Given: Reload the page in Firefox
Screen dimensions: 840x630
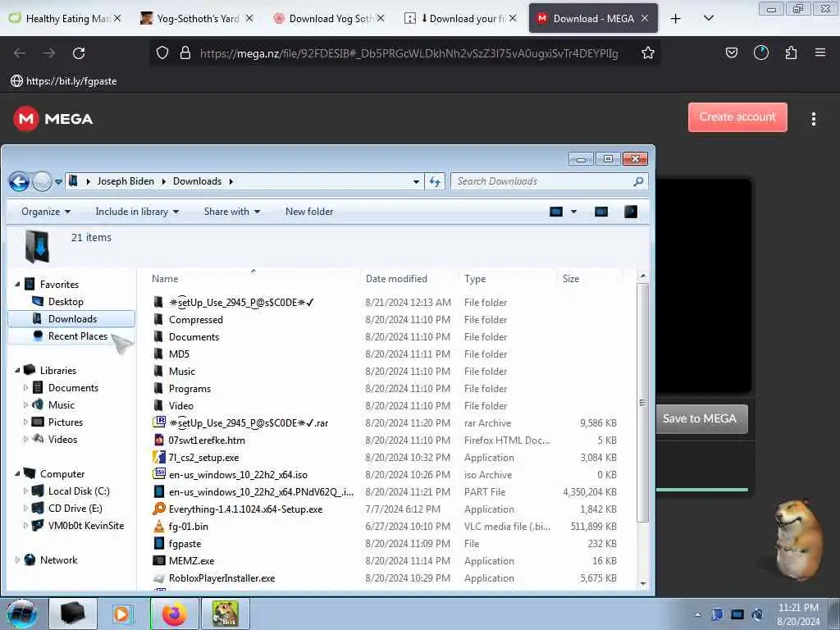Looking at the screenshot, I should (x=79, y=53).
